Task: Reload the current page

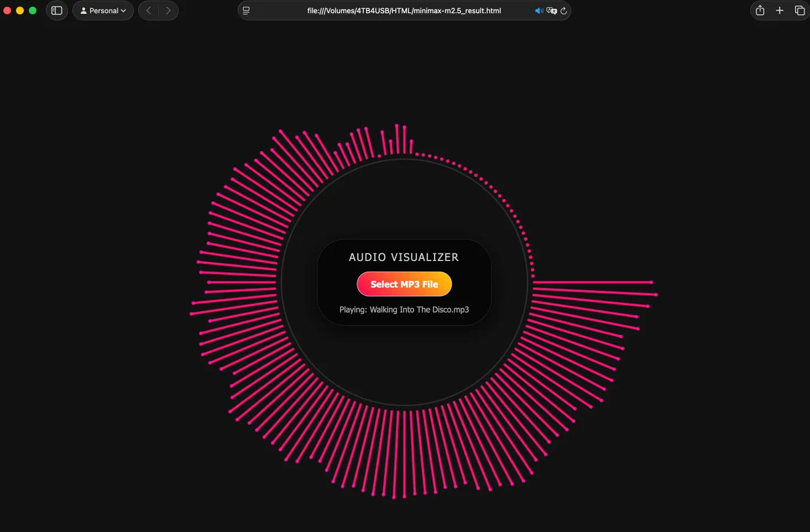Action: coord(563,11)
